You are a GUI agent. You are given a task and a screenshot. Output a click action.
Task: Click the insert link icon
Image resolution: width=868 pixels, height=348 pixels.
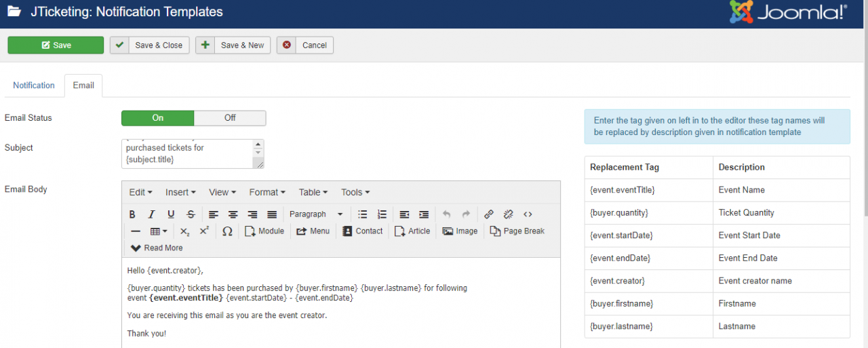(489, 214)
